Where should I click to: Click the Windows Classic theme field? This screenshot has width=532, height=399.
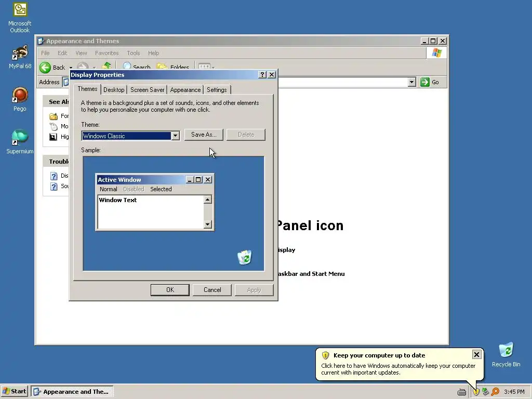pos(126,136)
